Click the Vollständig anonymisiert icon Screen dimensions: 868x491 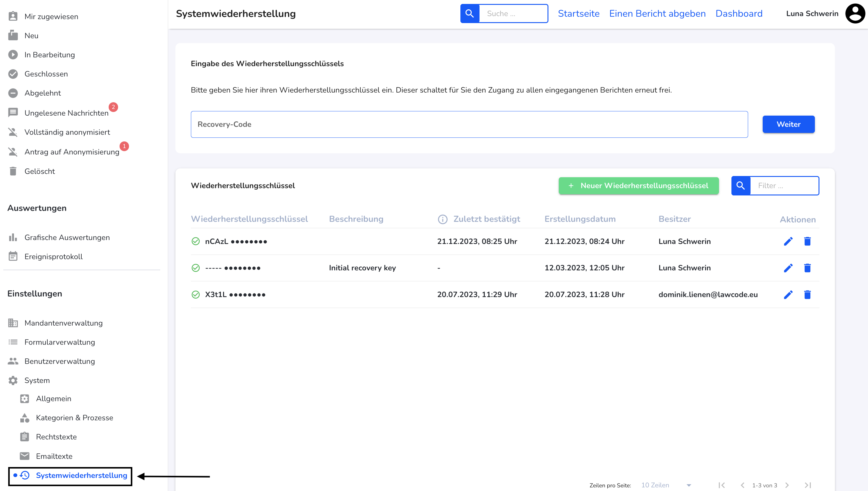[13, 132]
